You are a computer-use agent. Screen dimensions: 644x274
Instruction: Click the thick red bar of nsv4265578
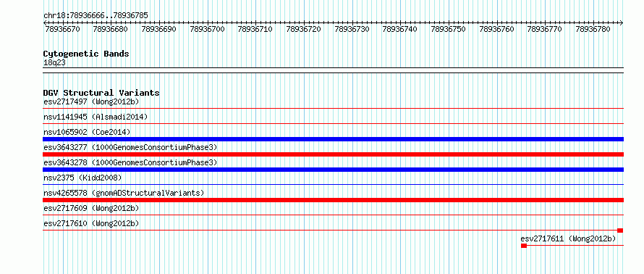pos(333,200)
